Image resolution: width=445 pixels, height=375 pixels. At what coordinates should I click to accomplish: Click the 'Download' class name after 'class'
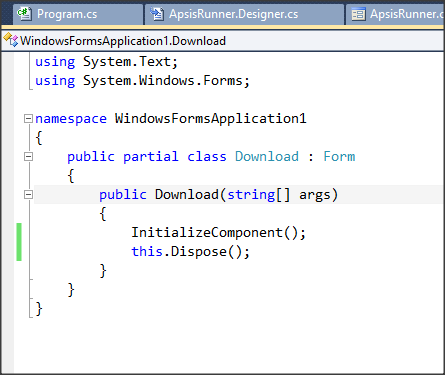[267, 156]
